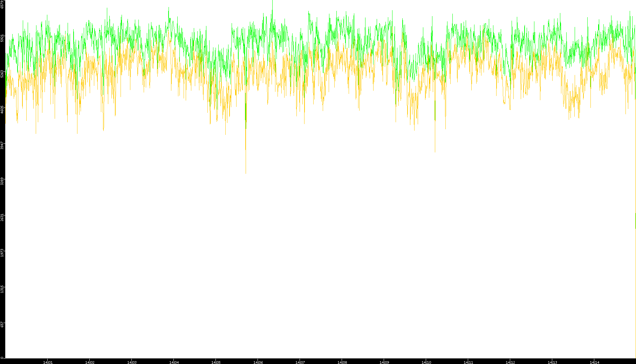Image resolution: width=636 pixels, height=364 pixels.
Task: Click the 14:01 time axis label
Action: click(x=48, y=362)
